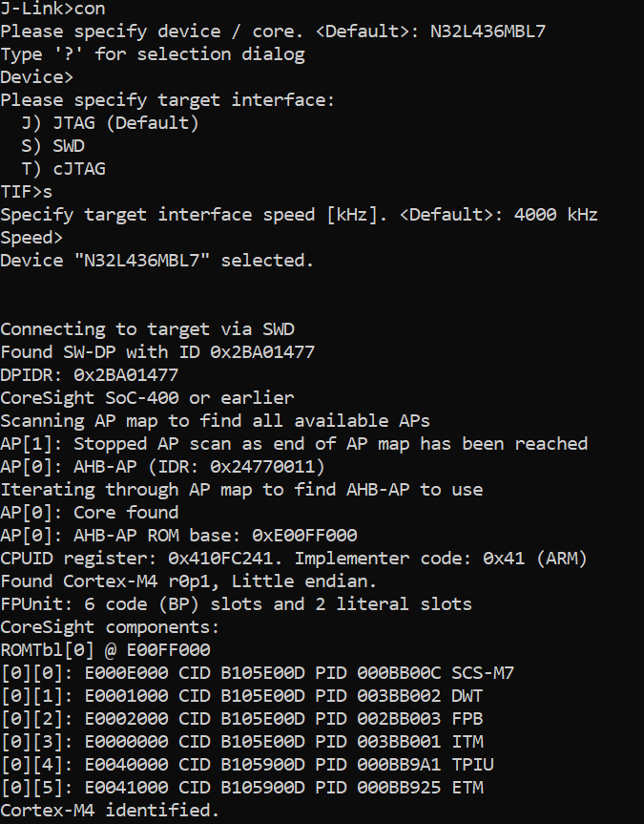Click the CPUID register line
Screen dimensions: 644x824
[x=293, y=559]
